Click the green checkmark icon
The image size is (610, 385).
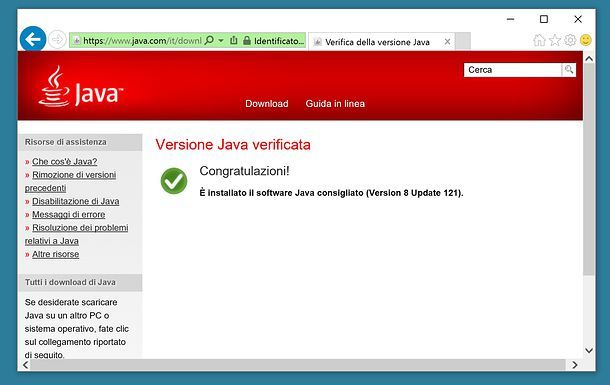174,181
